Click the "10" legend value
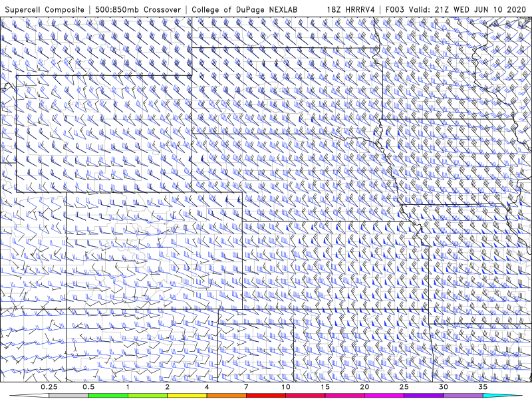The width and height of the screenshot is (532, 399). coord(286,387)
